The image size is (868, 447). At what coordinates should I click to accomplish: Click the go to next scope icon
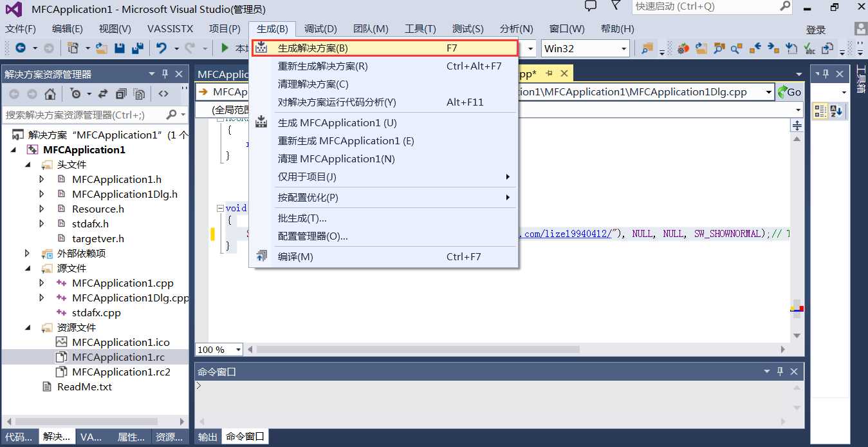773,48
